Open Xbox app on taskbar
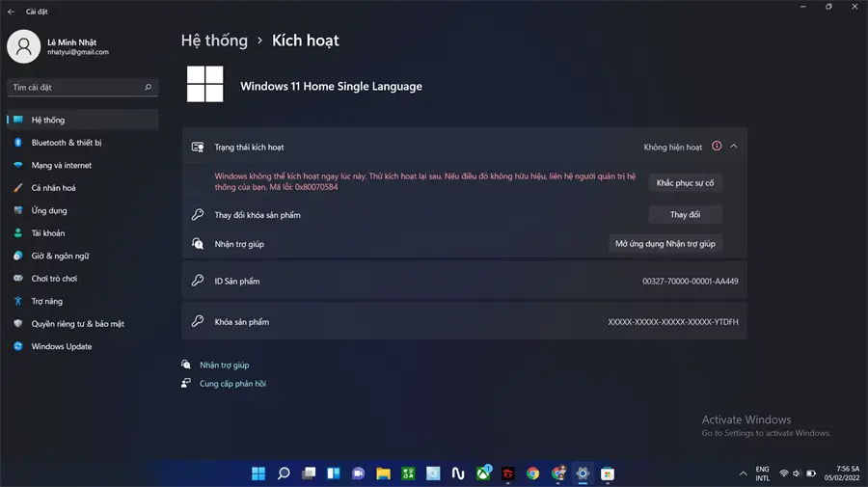868x487 pixels. click(x=483, y=473)
